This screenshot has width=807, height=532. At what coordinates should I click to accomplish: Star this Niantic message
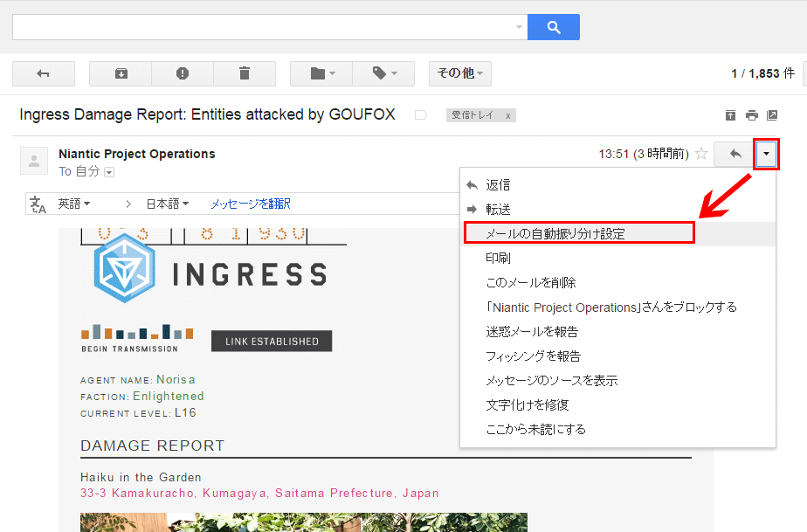pos(700,155)
